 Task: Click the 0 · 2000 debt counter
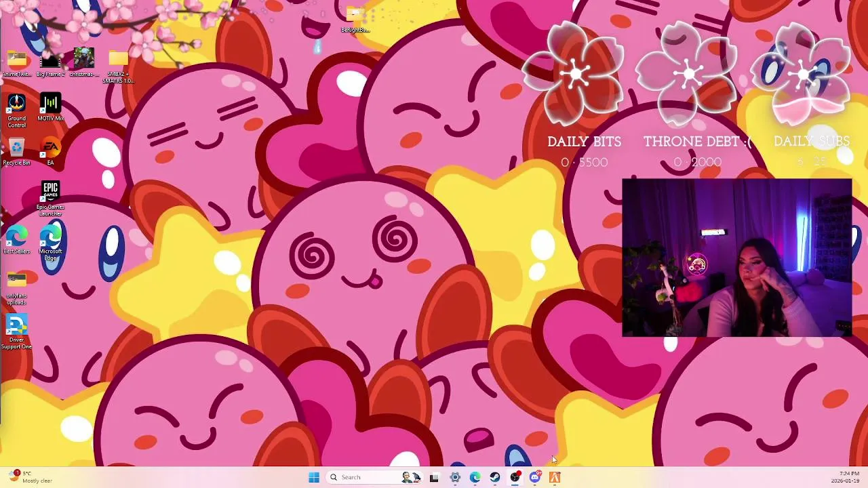coord(698,163)
